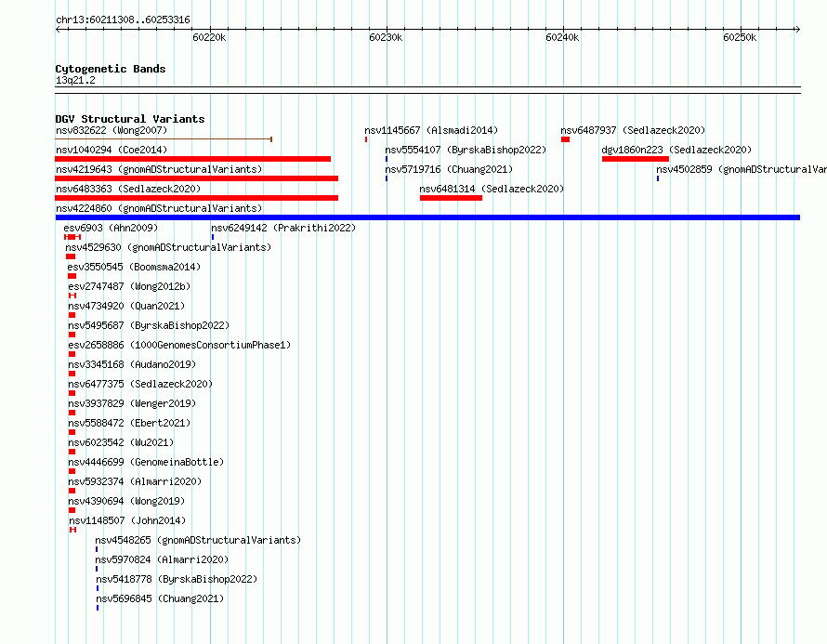This screenshot has width=827, height=644.
Task: Select chr13:60211308..60253316 coordinates text
Action: pos(123,20)
